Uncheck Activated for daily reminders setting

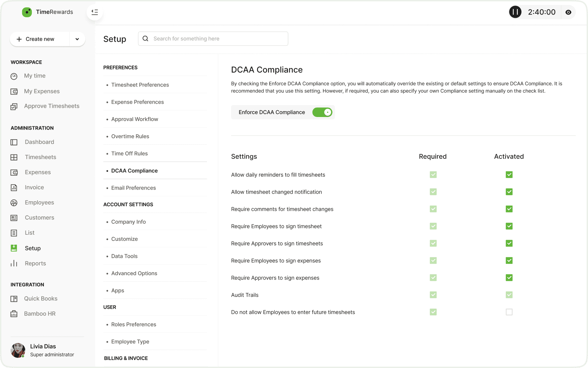[509, 175]
